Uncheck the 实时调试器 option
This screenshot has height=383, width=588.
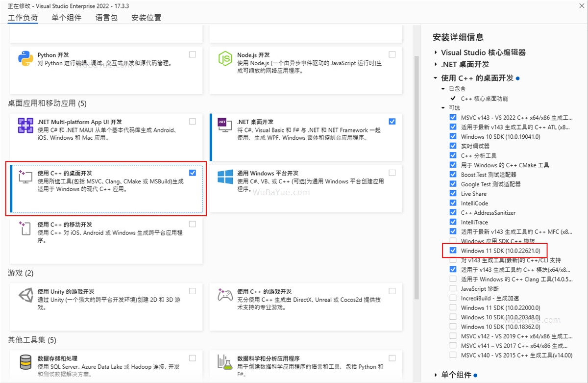pyautogui.click(x=453, y=146)
